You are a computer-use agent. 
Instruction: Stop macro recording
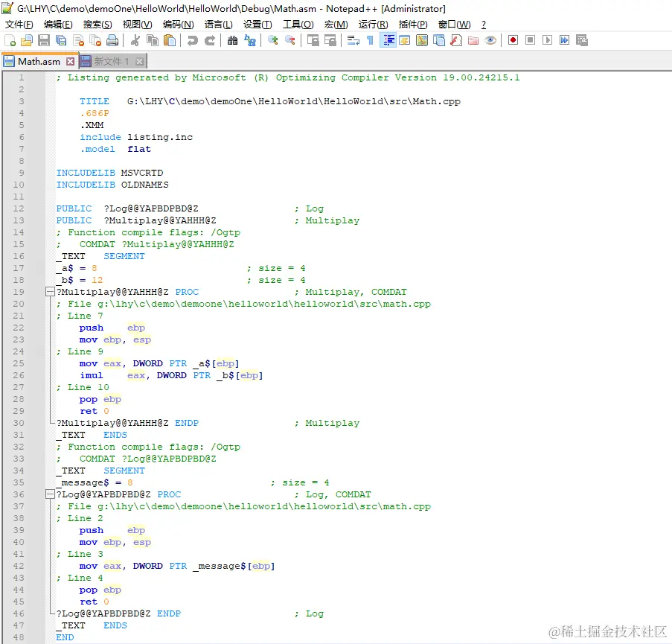click(530, 40)
